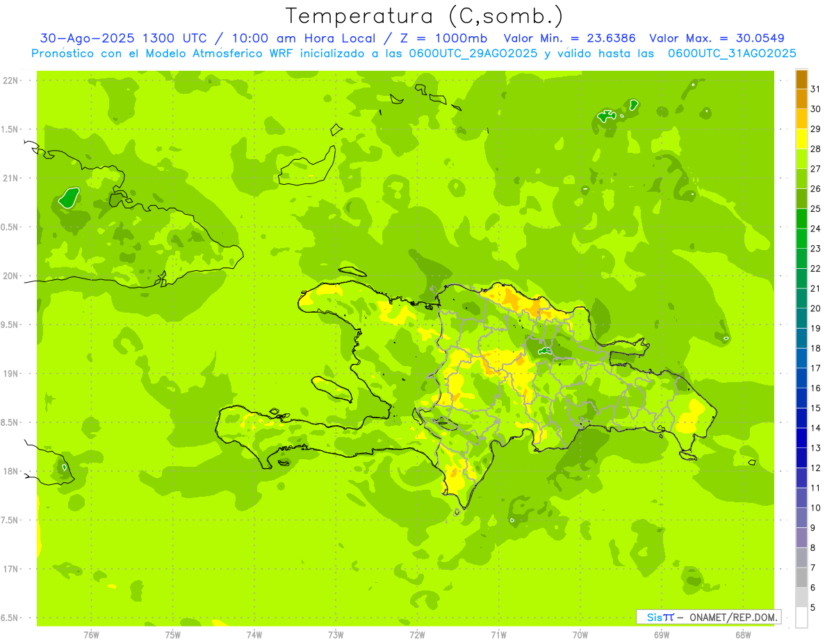
Task: Click the title 'Temperatura (C,somb.)'
Action: tap(424, 16)
